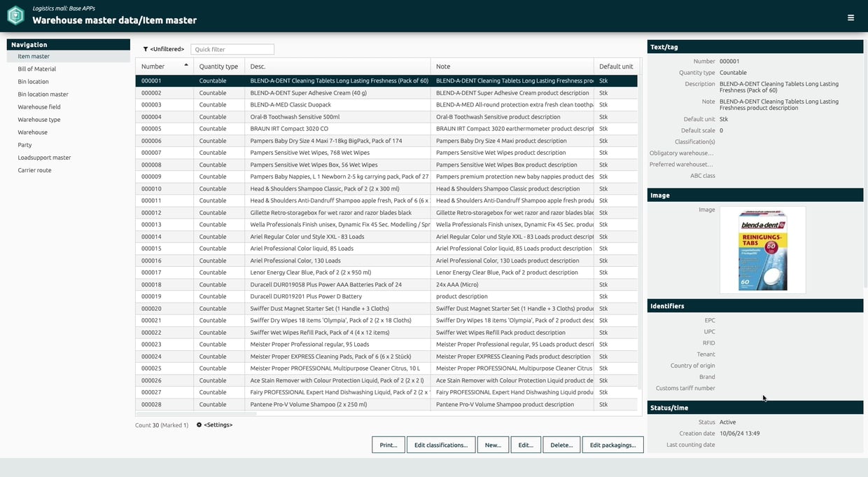Select Bin location master in the navigation
The height and width of the screenshot is (477, 868).
click(43, 94)
